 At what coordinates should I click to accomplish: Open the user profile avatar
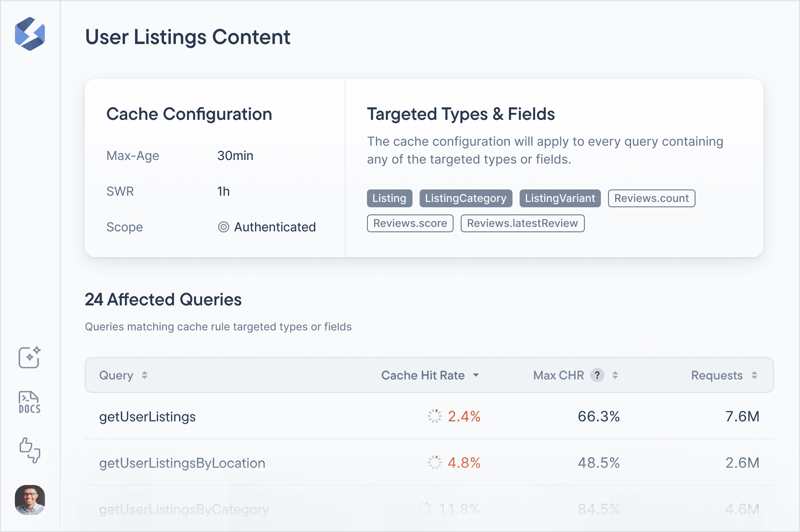(30, 500)
